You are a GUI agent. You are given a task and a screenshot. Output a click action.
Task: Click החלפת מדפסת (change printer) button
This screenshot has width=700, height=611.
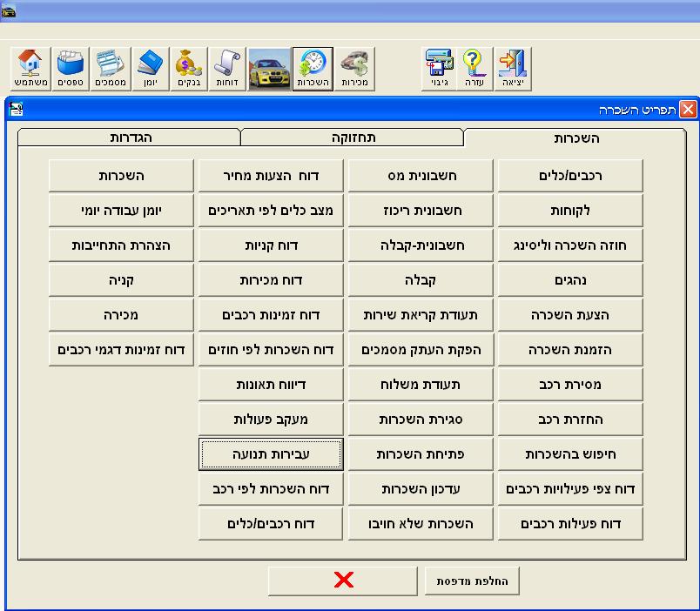pyautogui.click(x=472, y=581)
